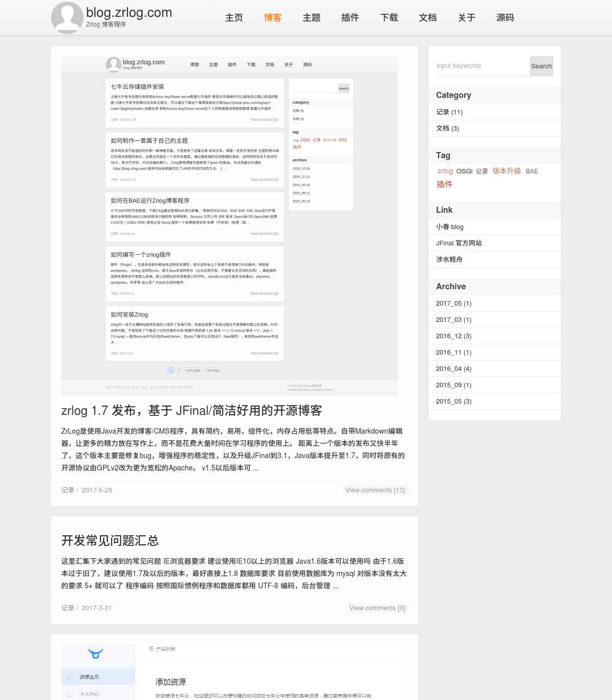The height and width of the screenshot is (700, 612).
Task: Focus the Input keywords search field
Action: pos(483,66)
